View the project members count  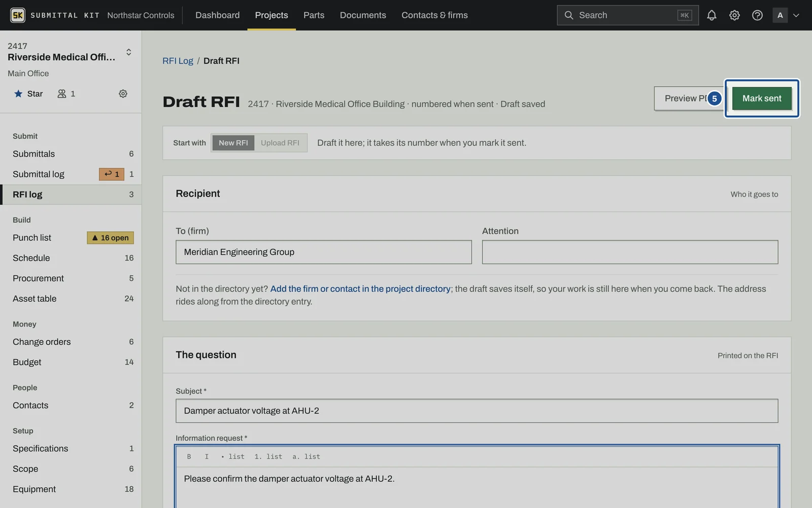pos(66,93)
